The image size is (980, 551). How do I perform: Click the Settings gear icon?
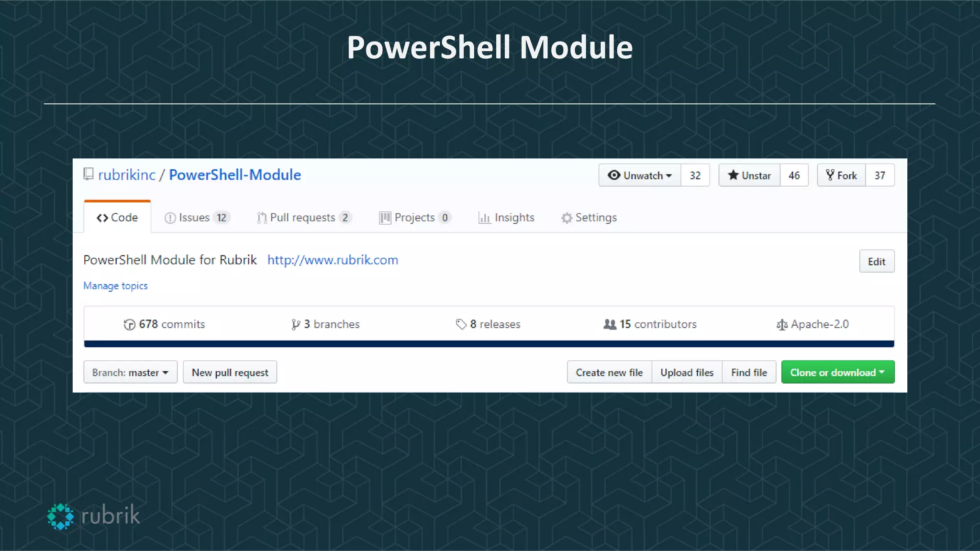567,218
